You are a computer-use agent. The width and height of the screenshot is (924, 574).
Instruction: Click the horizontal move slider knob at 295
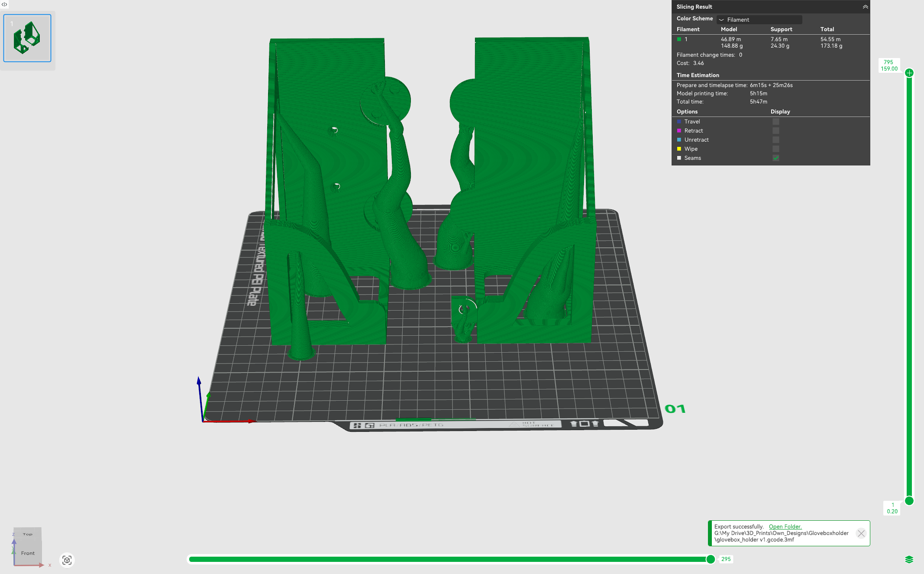pyautogui.click(x=711, y=559)
